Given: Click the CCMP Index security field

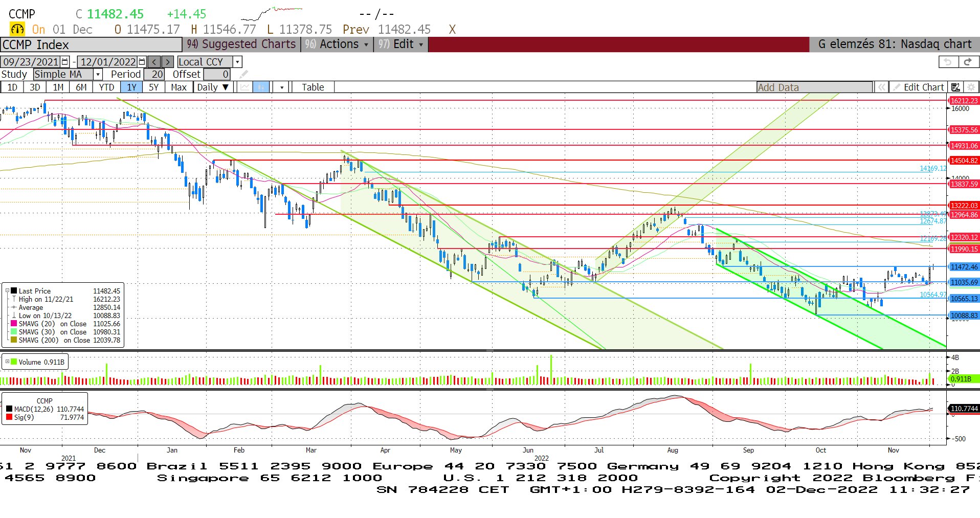Looking at the screenshot, I should (x=91, y=44).
